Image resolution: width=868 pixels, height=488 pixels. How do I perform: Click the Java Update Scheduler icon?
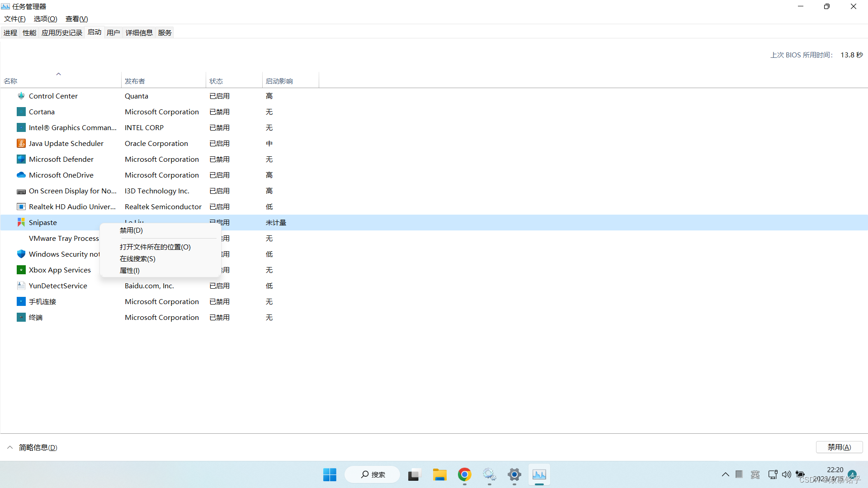click(21, 143)
